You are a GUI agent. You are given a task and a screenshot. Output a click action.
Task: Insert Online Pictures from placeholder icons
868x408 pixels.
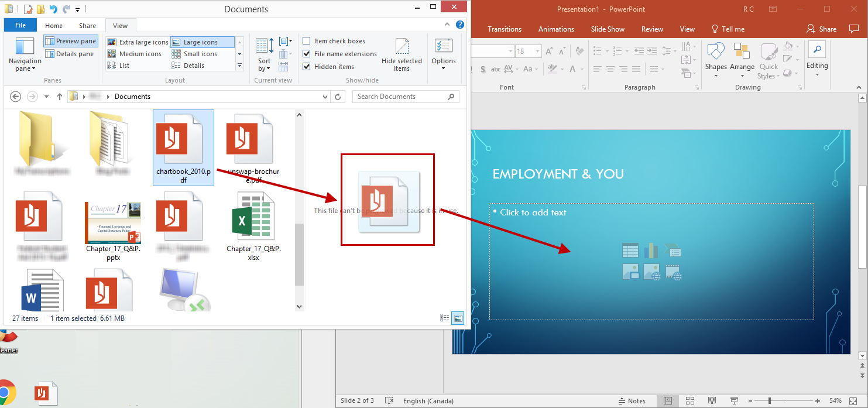coord(651,272)
